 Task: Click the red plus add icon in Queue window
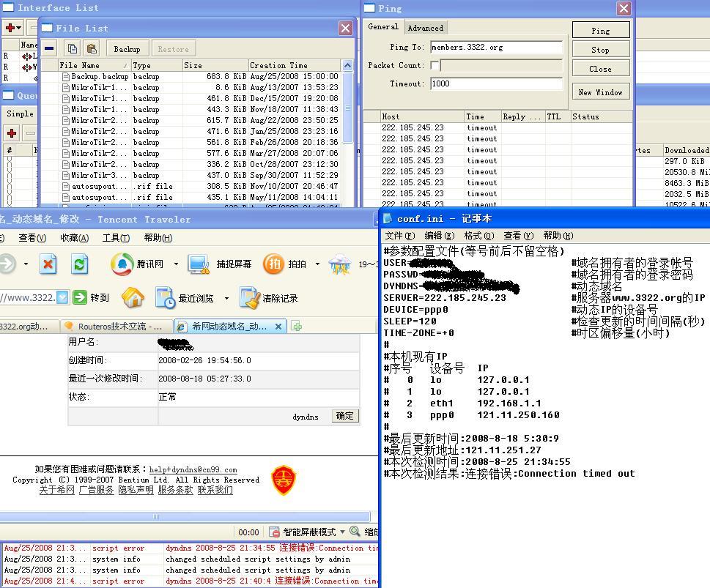click(12, 133)
